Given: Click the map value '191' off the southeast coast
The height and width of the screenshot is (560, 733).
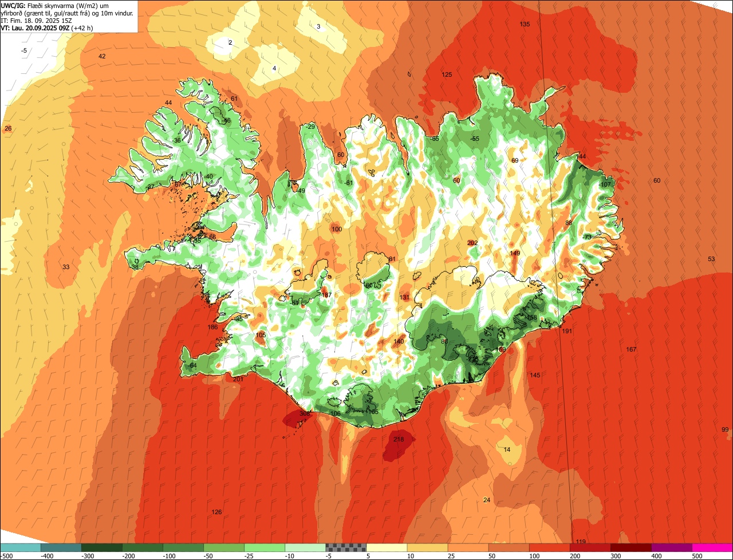Looking at the screenshot, I should (x=567, y=331).
